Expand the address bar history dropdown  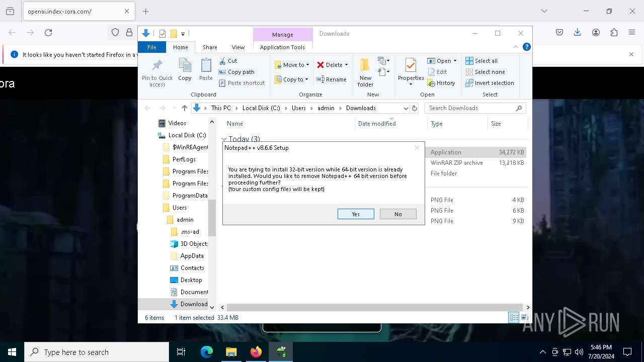406,108
